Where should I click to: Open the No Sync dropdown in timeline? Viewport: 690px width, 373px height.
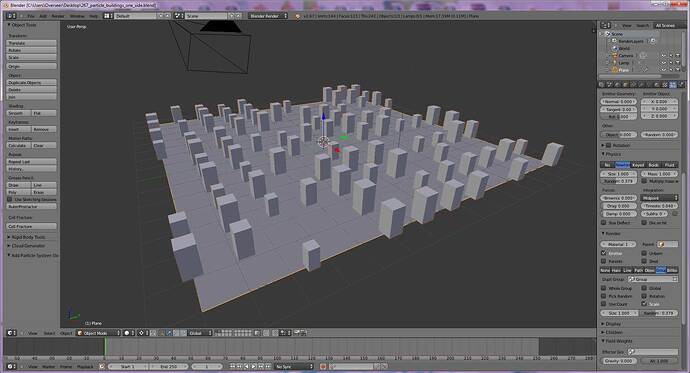[x=294, y=366]
